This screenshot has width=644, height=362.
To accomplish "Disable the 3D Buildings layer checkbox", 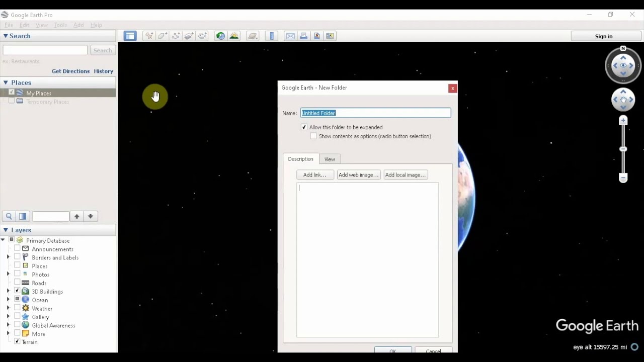I will click(17, 291).
